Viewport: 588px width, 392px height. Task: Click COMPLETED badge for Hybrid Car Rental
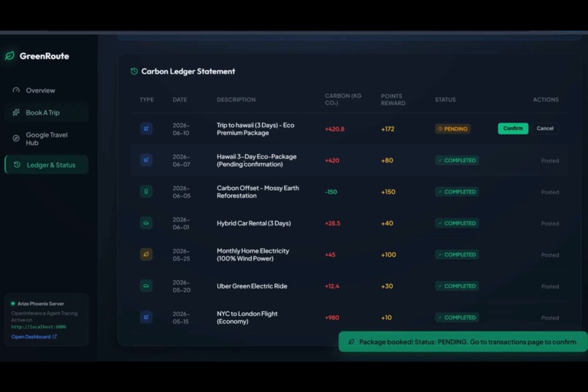(457, 223)
